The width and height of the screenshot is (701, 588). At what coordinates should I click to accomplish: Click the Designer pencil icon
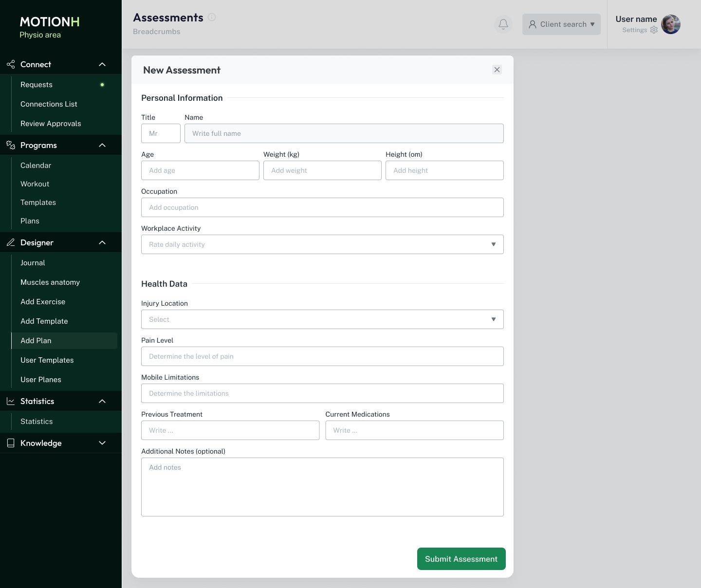11,242
